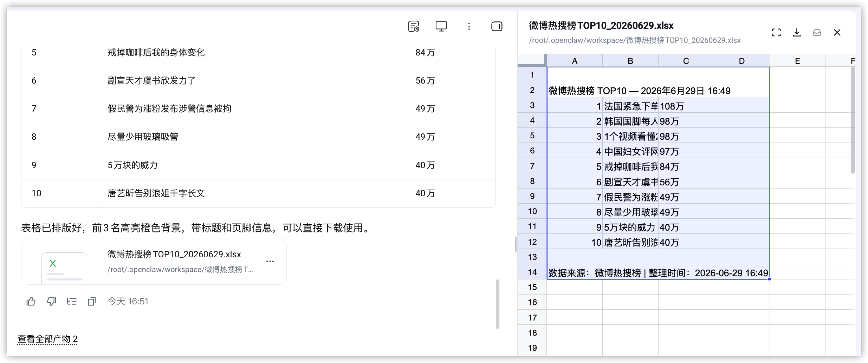868x363 pixels.
Task: Click the tray icon next to download
Action: [x=817, y=33]
